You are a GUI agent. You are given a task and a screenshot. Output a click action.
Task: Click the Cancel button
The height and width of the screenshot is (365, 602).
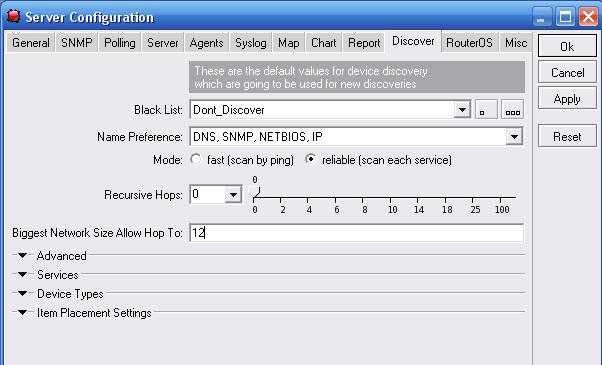[567, 73]
